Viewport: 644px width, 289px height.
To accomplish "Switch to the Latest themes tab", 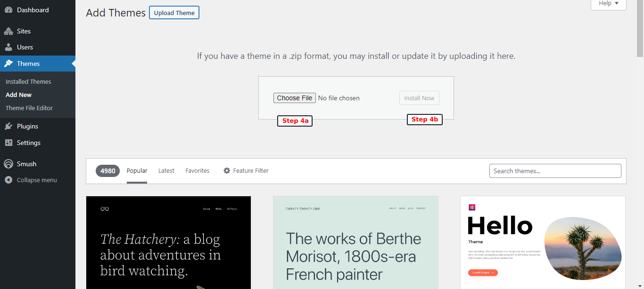I will click(166, 170).
